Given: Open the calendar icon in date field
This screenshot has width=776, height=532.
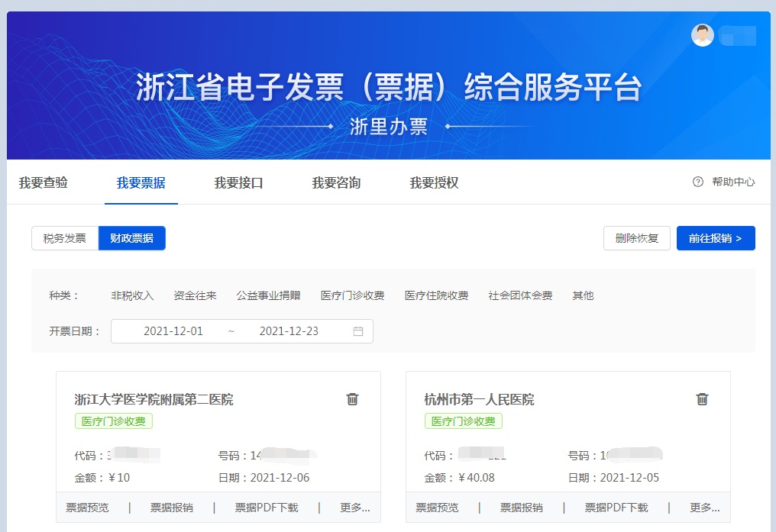Looking at the screenshot, I should (x=358, y=331).
